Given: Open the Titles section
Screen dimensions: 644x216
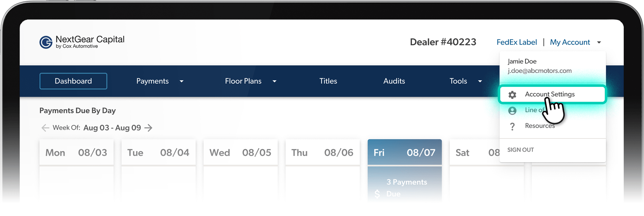Looking at the screenshot, I should 328,81.
